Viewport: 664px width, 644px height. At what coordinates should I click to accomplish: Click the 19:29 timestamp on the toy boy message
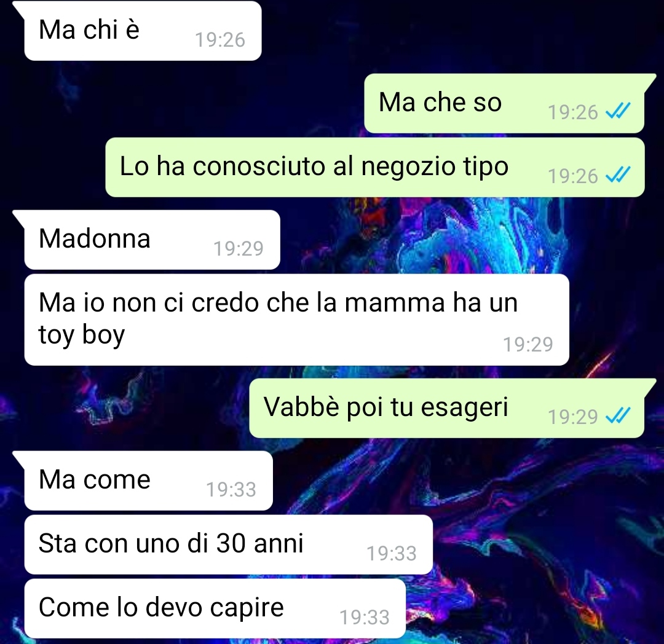click(x=528, y=344)
